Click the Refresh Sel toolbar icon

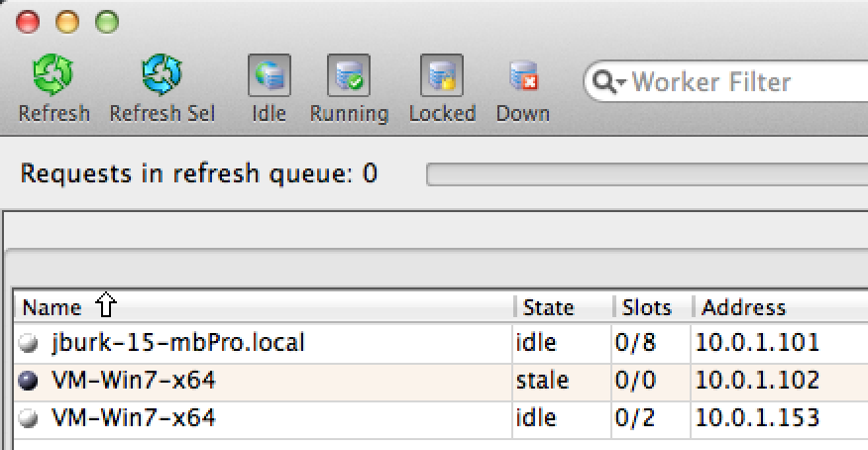[162, 75]
